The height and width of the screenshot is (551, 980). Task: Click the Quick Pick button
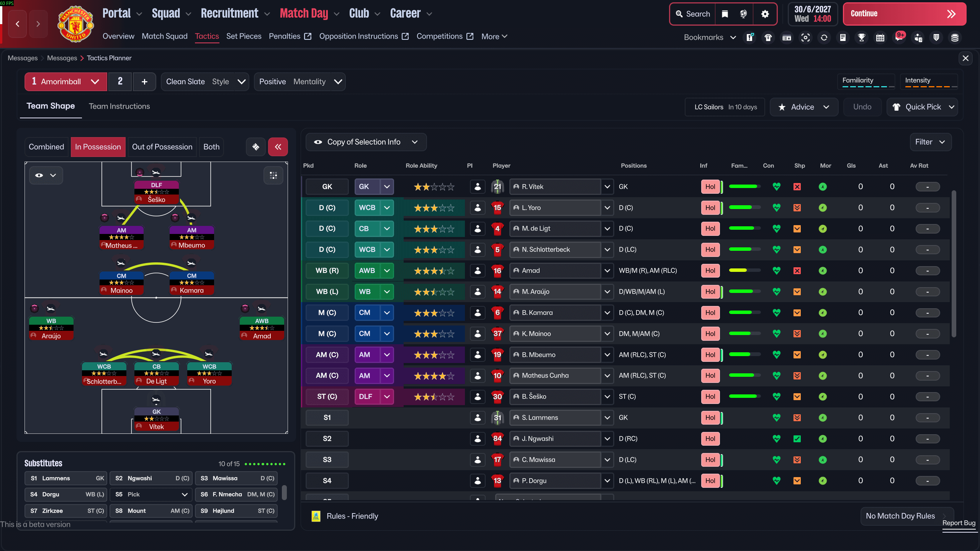(x=922, y=107)
